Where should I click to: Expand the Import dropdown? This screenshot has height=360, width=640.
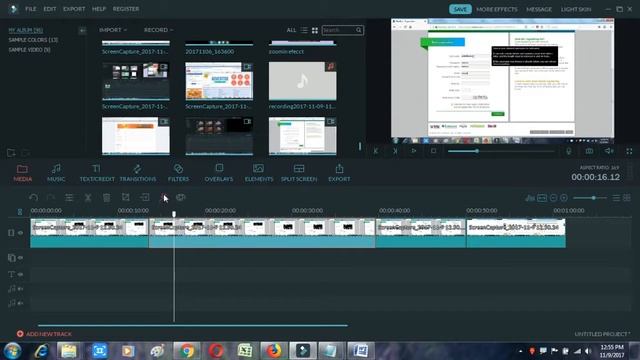[113, 30]
